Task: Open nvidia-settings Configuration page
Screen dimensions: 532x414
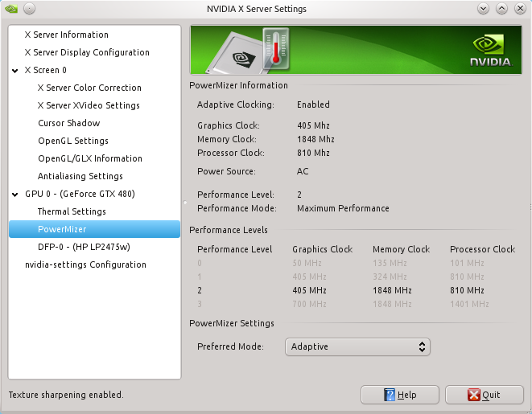Action: (85, 264)
